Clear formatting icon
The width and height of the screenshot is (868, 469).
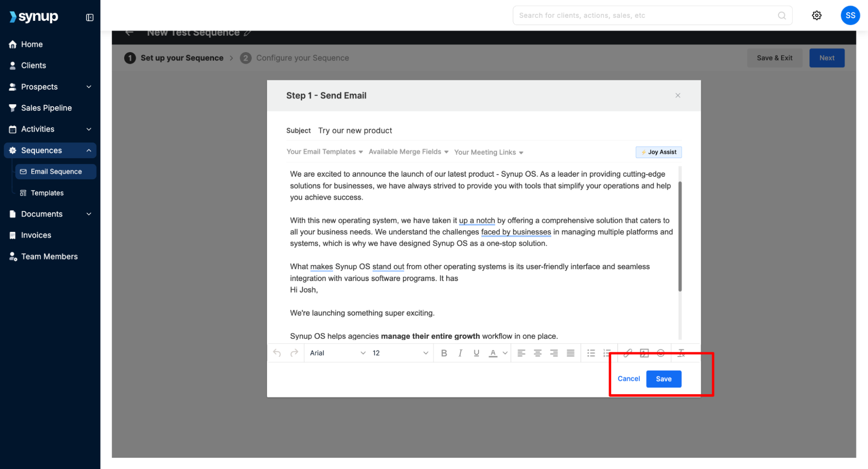point(681,353)
